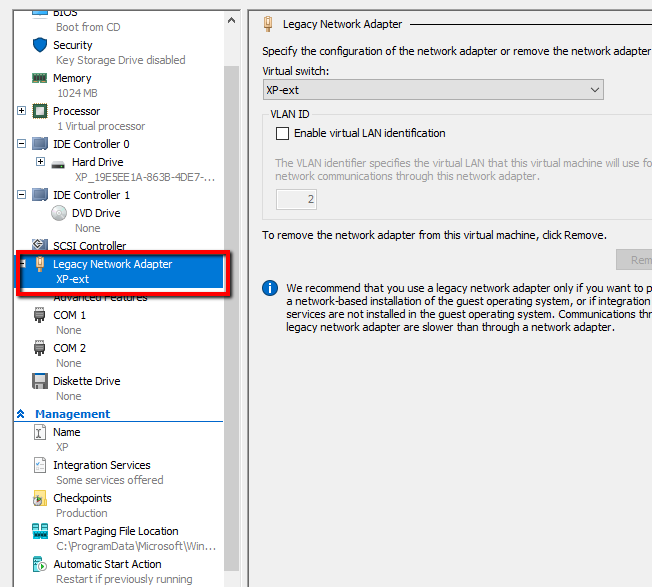The image size is (652, 587).
Task: Click the VLAN identifier number field
Action: 297,200
